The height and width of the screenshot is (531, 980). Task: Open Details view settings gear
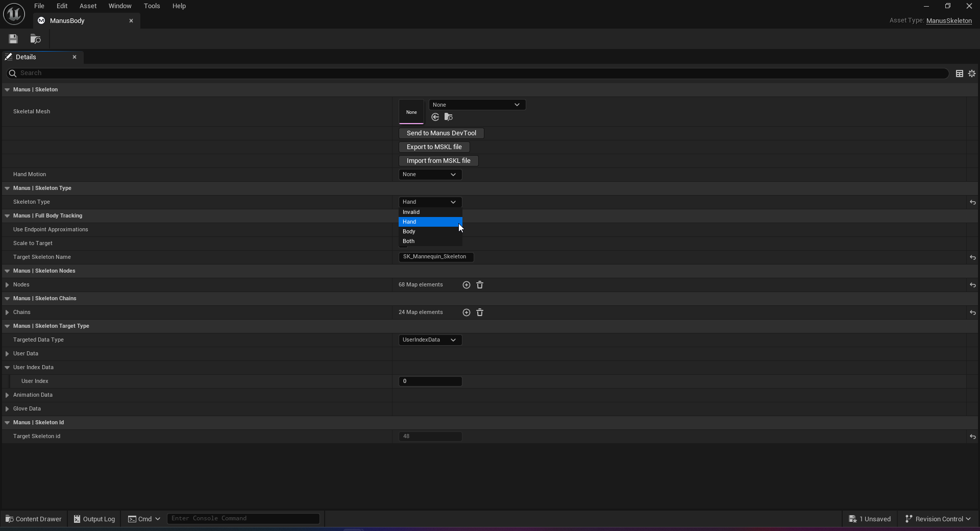click(x=972, y=74)
